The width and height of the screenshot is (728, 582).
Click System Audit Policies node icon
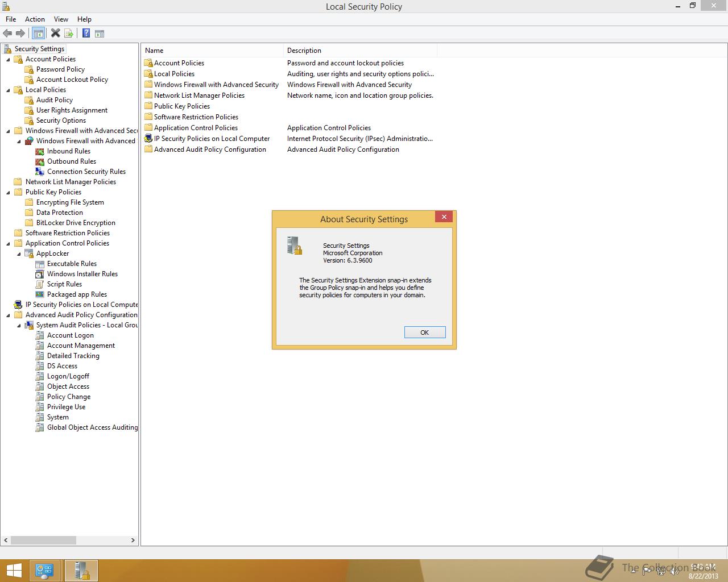29,325
